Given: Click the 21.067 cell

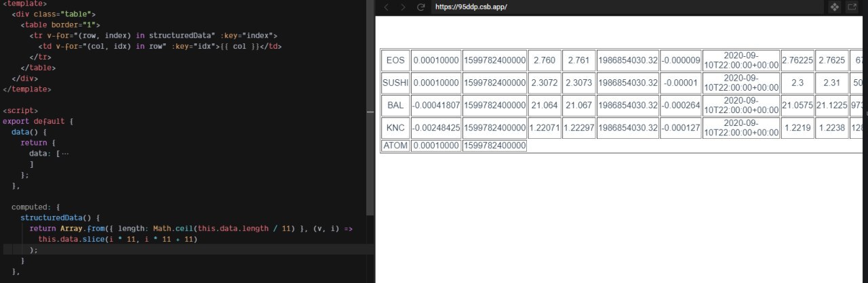Looking at the screenshot, I should coord(578,106).
